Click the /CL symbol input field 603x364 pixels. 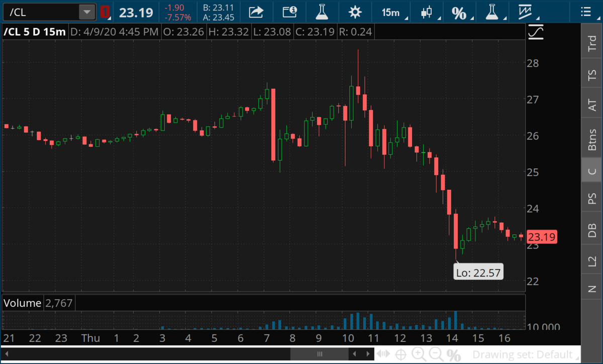point(40,12)
